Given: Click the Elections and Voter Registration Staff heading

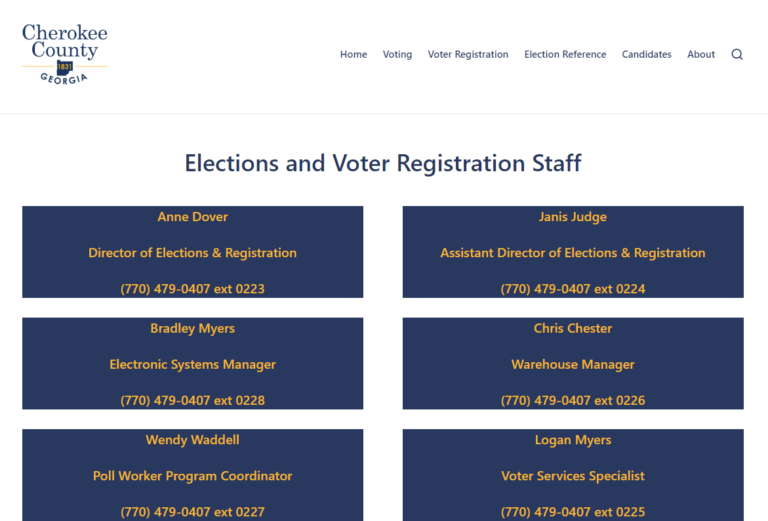Looking at the screenshot, I should 383,163.
